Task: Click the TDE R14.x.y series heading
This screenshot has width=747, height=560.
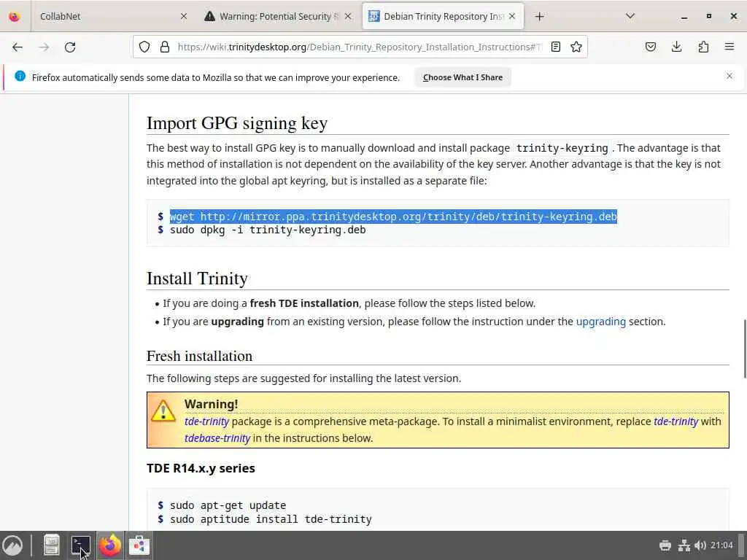Action: [201, 468]
